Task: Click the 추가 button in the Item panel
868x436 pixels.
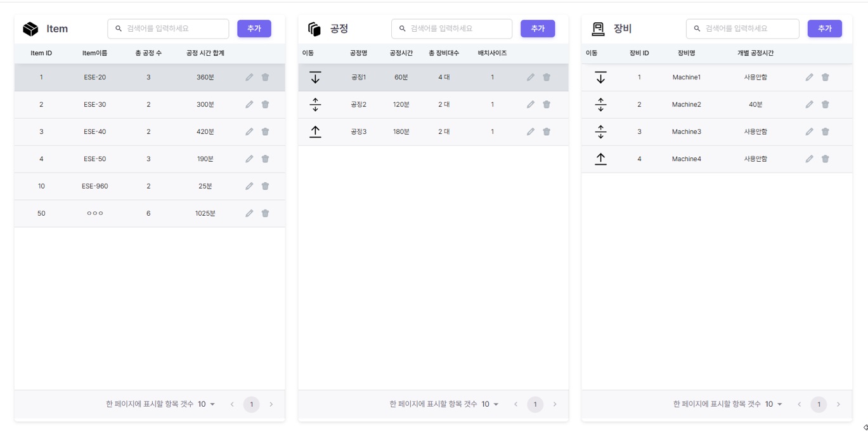Action: click(254, 29)
